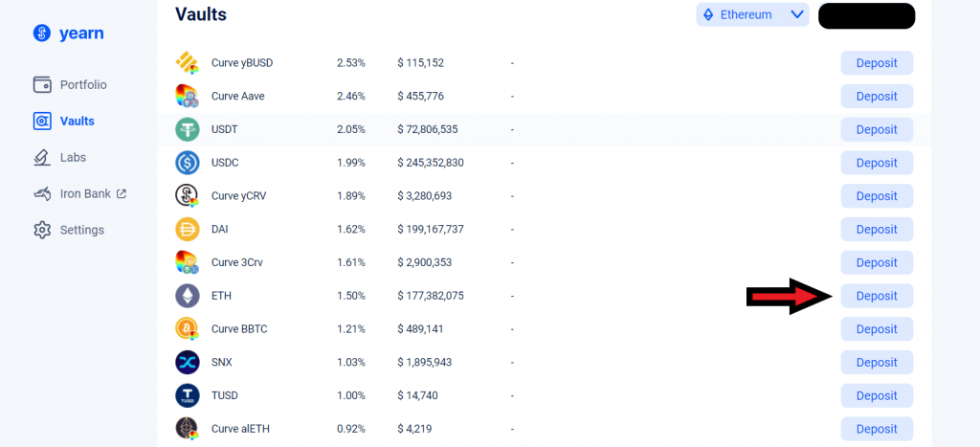Click the yearn logo icon
The image size is (980, 447).
point(41,34)
